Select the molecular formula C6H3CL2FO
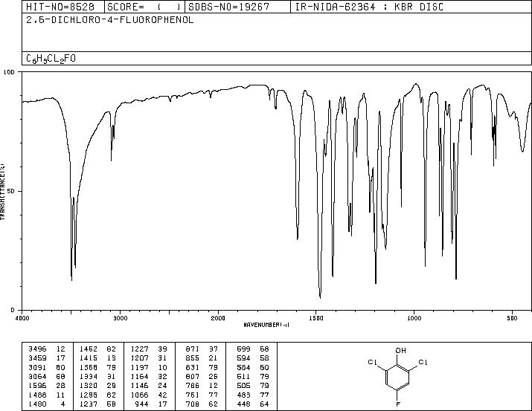This screenshot has height=411, width=532. point(51,59)
